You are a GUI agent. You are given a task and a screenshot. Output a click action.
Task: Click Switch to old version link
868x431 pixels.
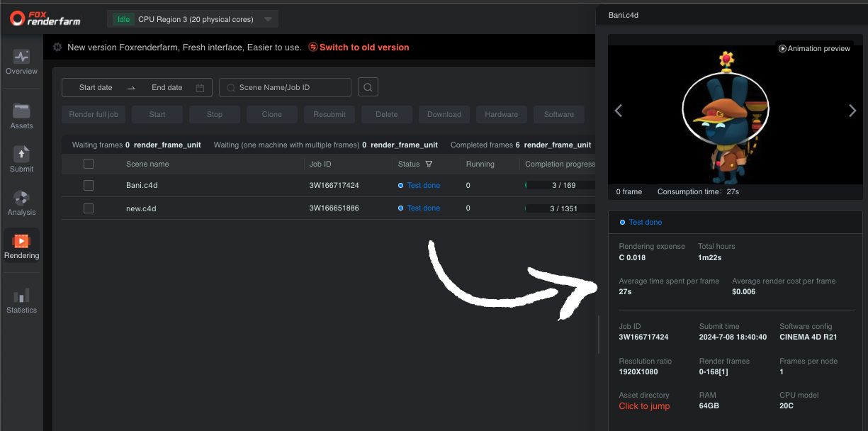pos(359,47)
